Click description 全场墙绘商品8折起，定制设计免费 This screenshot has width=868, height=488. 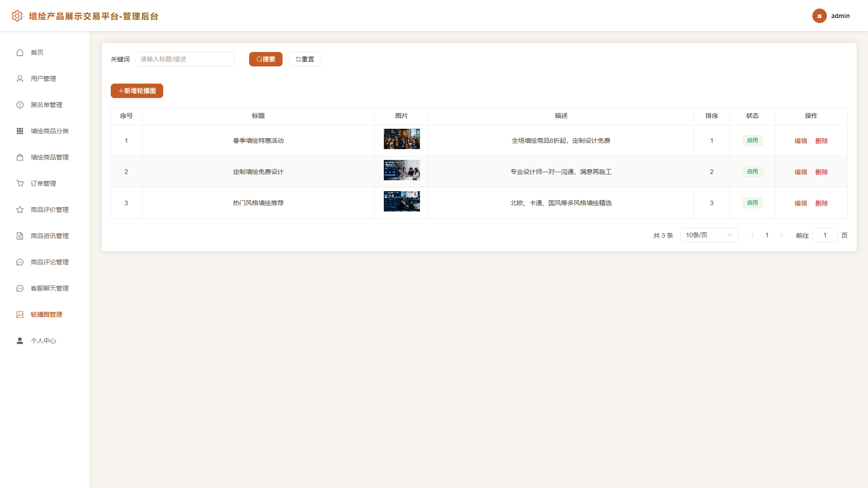(x=561, y=141)
